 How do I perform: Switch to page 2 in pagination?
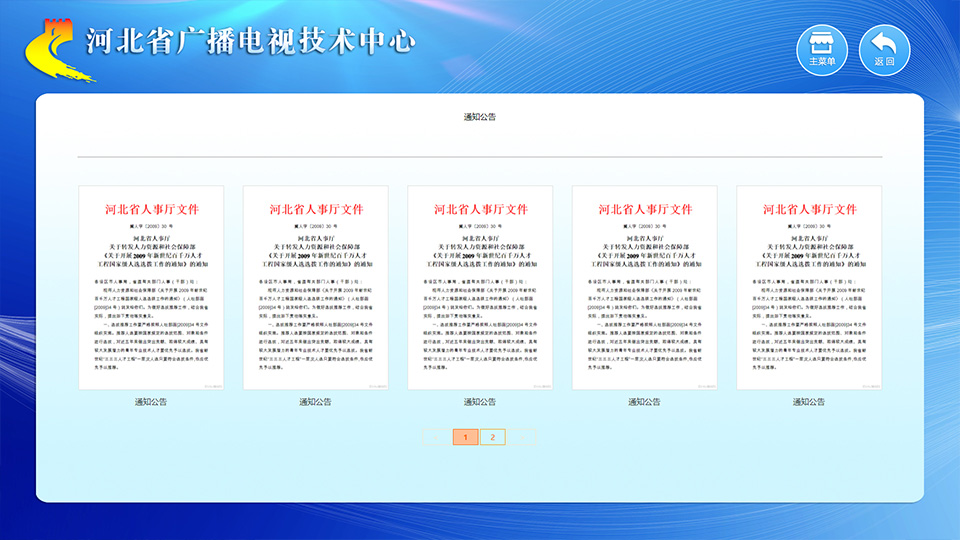(x=492, y=437)
